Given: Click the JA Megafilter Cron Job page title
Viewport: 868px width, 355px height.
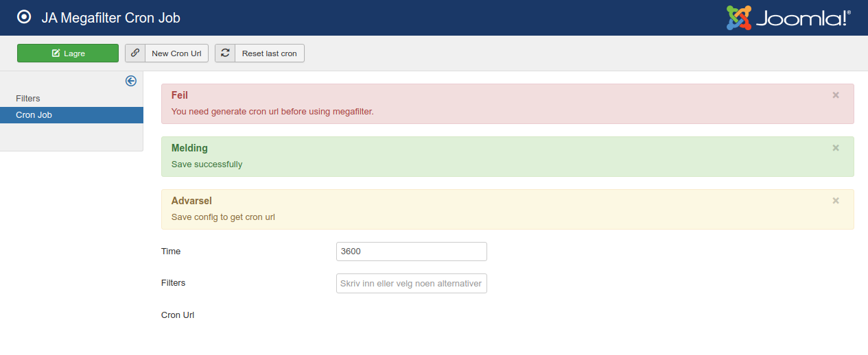Looking at the screenshot, I should (110, 18).
